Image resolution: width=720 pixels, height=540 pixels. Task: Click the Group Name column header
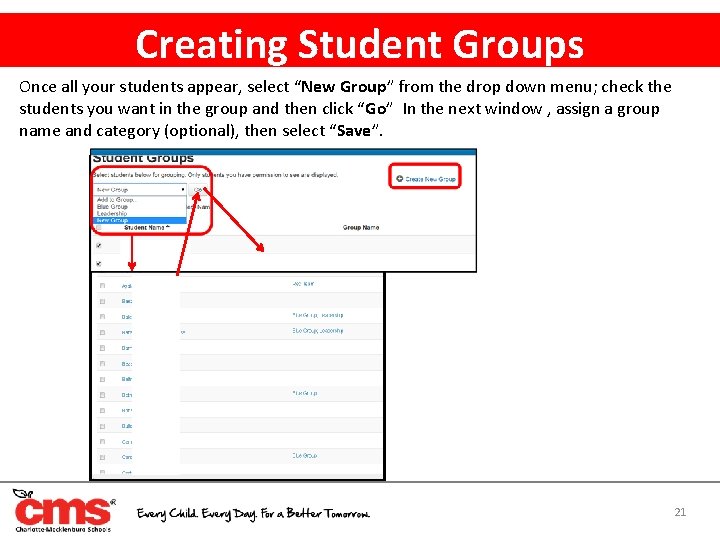(361, 227)
